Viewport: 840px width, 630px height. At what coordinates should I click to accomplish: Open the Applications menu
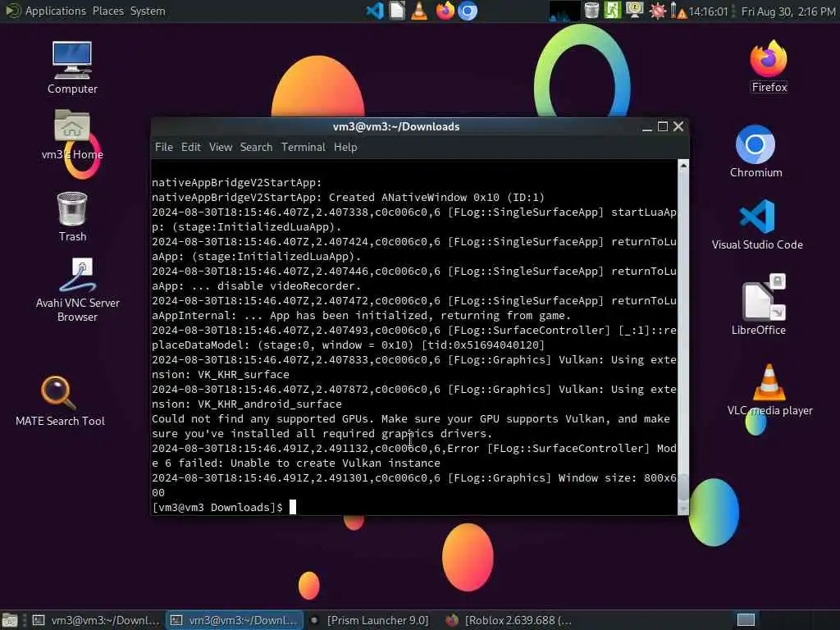click(x=56, y=11)
